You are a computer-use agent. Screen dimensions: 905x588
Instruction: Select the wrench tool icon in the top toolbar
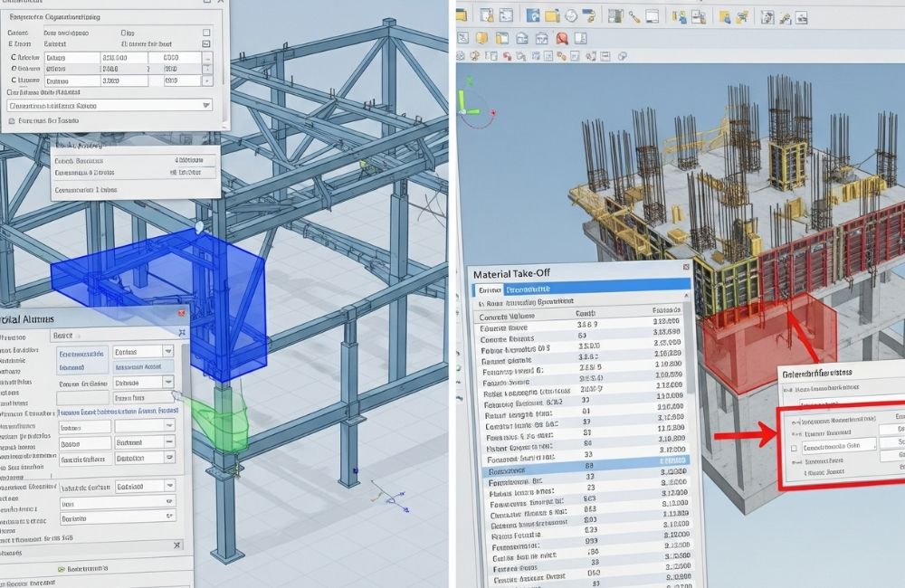pyautogui.click(x=634, y=14)
